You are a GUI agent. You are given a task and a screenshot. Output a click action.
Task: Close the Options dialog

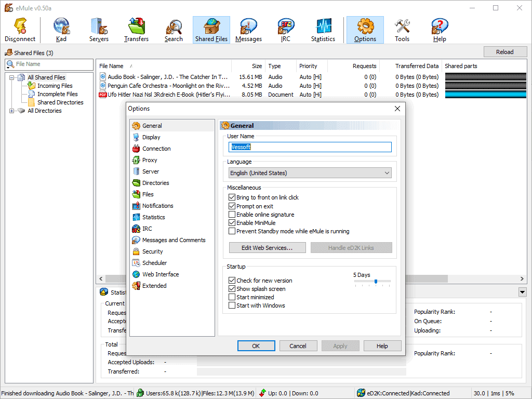tap(397, 109)
